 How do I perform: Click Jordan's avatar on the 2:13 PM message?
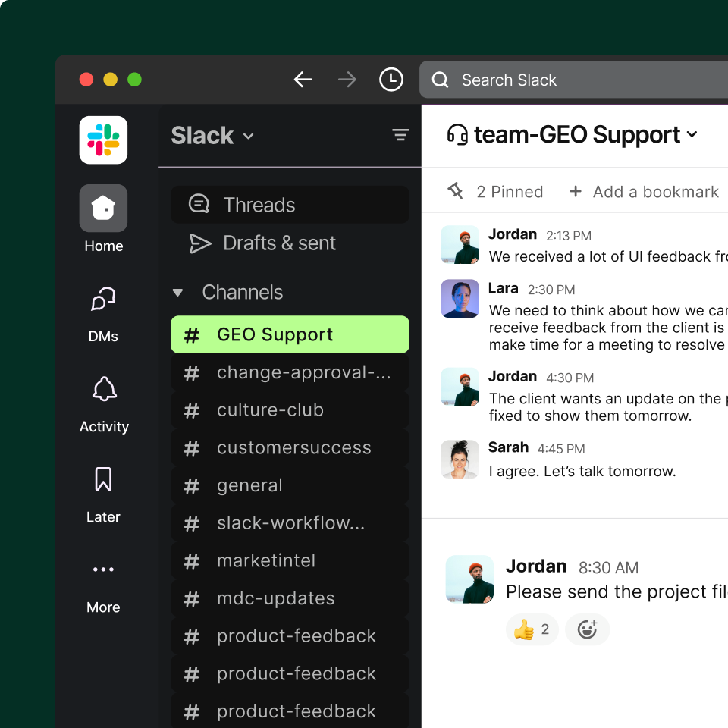(x=460, y=245)
